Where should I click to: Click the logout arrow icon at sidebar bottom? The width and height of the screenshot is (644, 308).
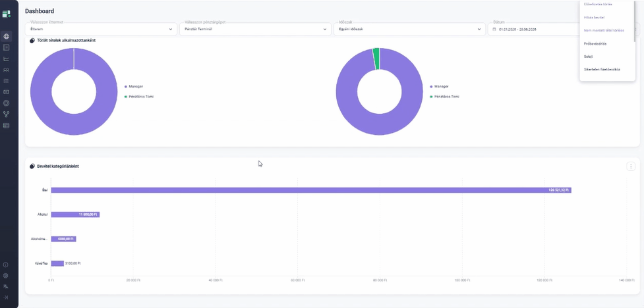tap(6, 297)
